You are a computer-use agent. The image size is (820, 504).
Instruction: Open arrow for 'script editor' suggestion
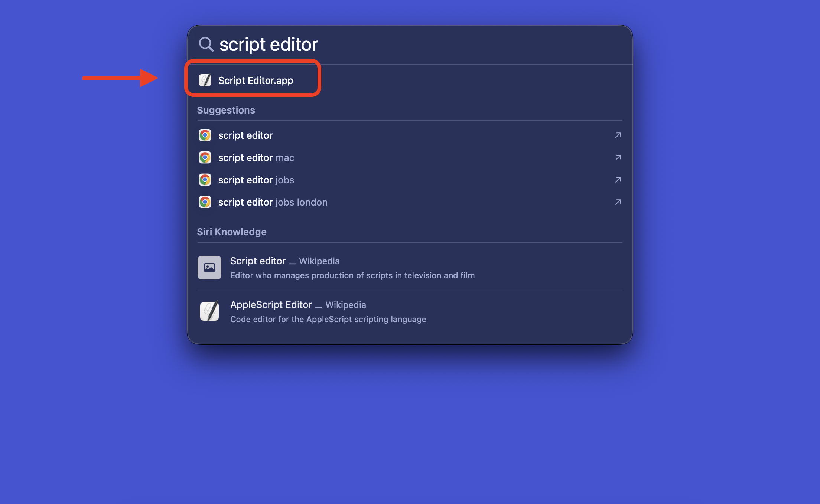click(x=618, y=135)
